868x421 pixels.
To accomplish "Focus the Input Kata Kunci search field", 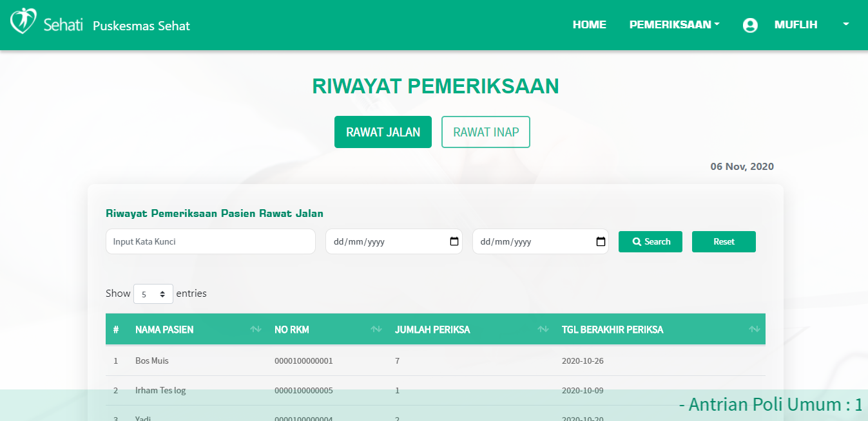I will coord(210,241).
